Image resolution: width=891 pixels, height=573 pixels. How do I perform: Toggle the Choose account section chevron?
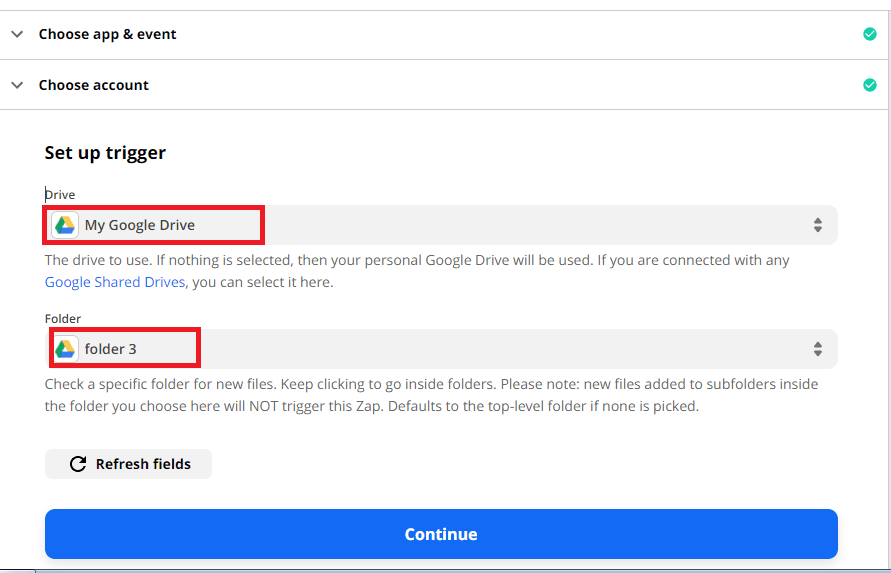pyautogui.click(x=17, y=85)
